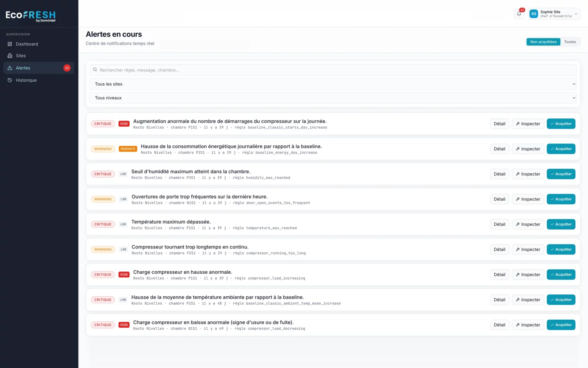588x368 pixels.
Task: Click the CRITIQUE tag on humidity alert
Action: (x=103, y=174)
